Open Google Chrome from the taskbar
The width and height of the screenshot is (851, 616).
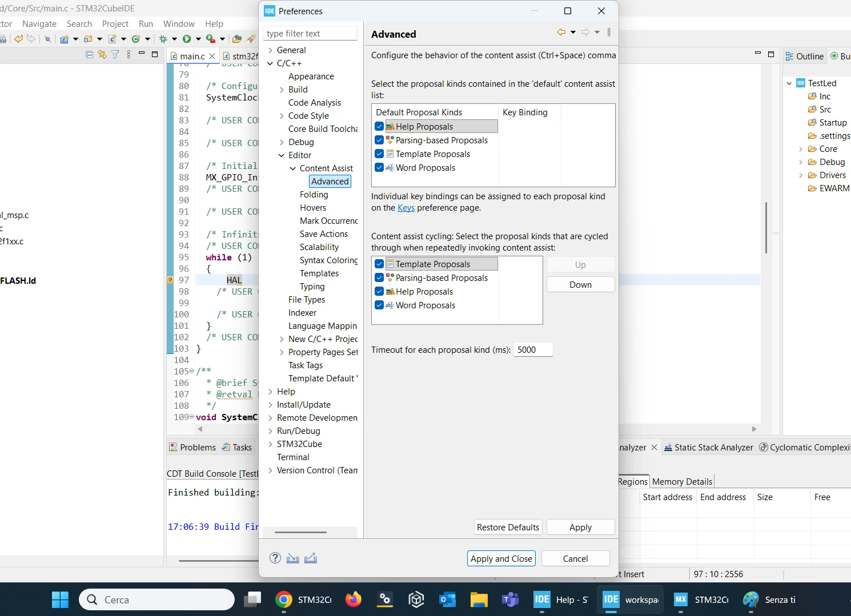(x=283, y=599)
